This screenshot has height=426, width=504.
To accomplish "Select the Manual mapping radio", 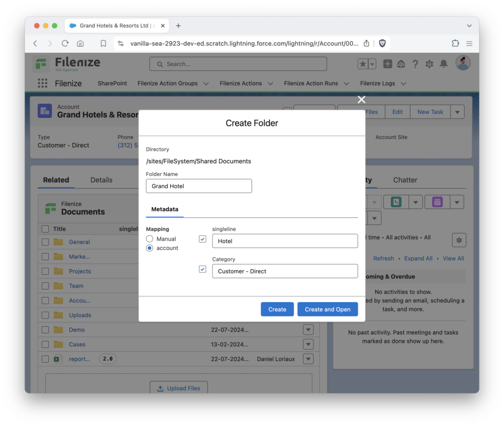I will pos(150,239).
